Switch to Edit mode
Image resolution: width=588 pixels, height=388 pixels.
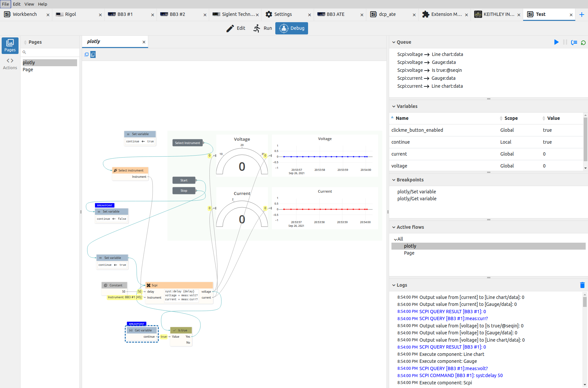point(236,28)
